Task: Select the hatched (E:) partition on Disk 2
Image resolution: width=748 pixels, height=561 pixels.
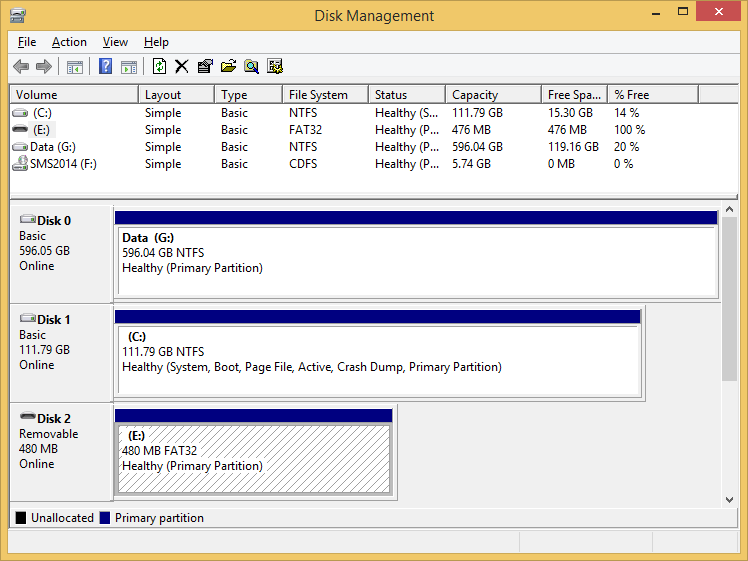Action: click(254, 452)
